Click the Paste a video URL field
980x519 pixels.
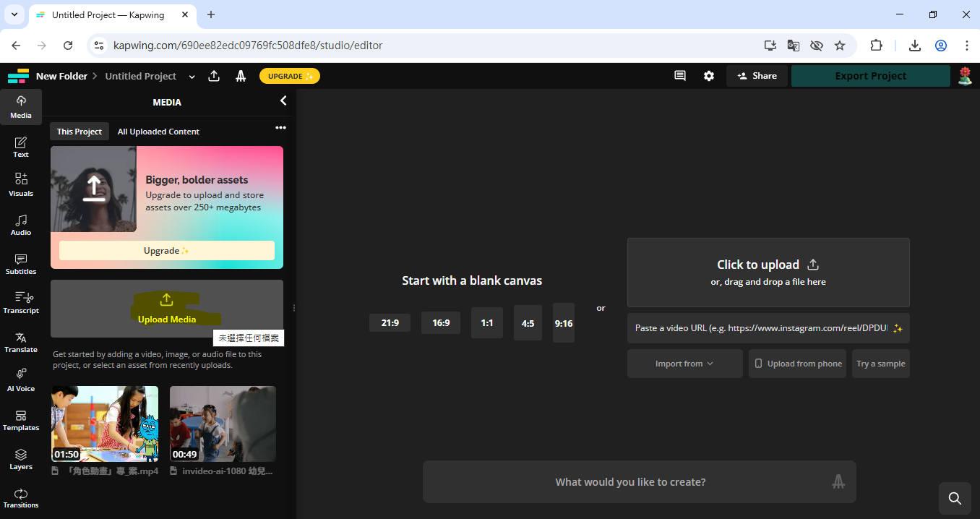[760, 328]
